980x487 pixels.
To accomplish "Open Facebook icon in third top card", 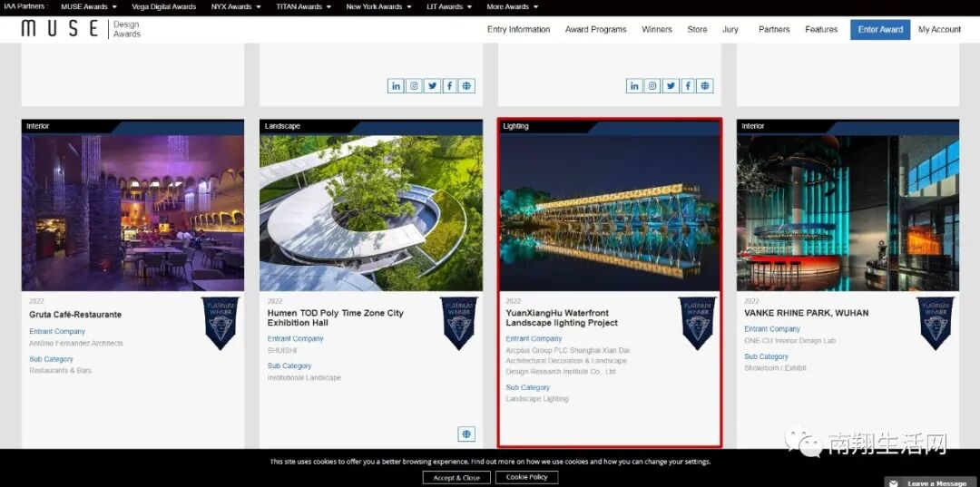I will [688, 86].
